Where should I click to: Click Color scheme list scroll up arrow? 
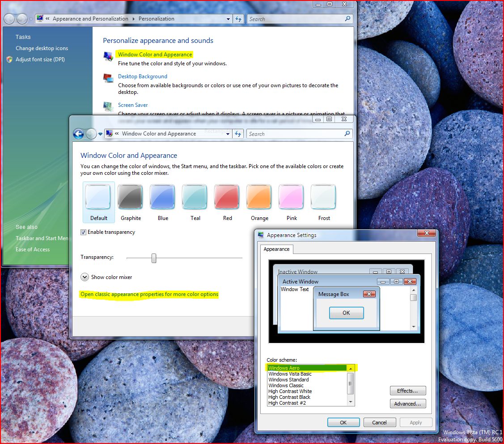[x=351, y=368]
